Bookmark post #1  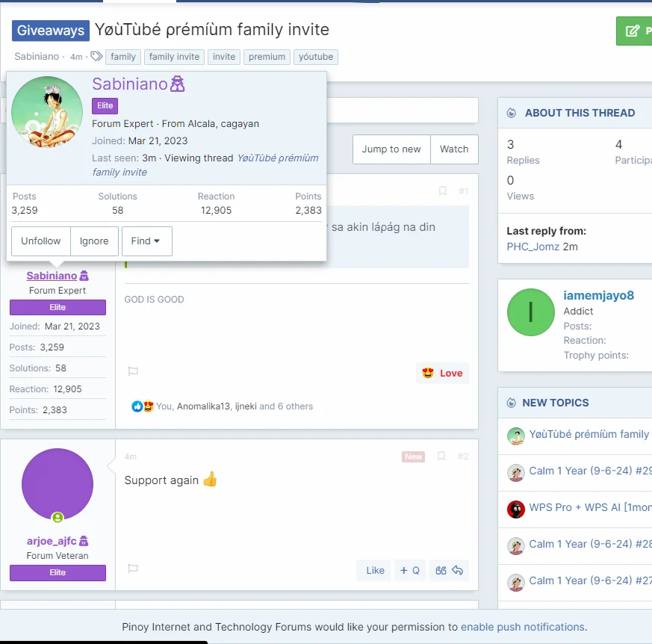point(443,191)
